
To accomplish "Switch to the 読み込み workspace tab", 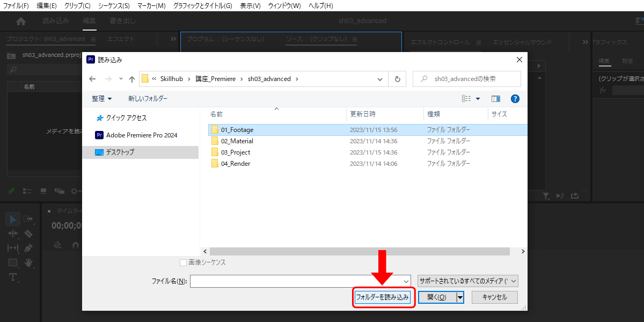I will pos(56,21).
